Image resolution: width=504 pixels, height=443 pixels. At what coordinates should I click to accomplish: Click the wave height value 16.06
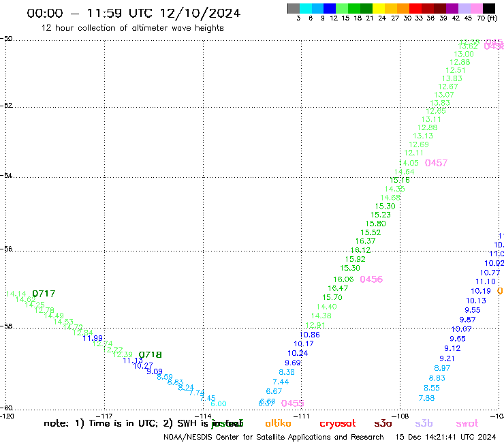click(x=343, y=279)
